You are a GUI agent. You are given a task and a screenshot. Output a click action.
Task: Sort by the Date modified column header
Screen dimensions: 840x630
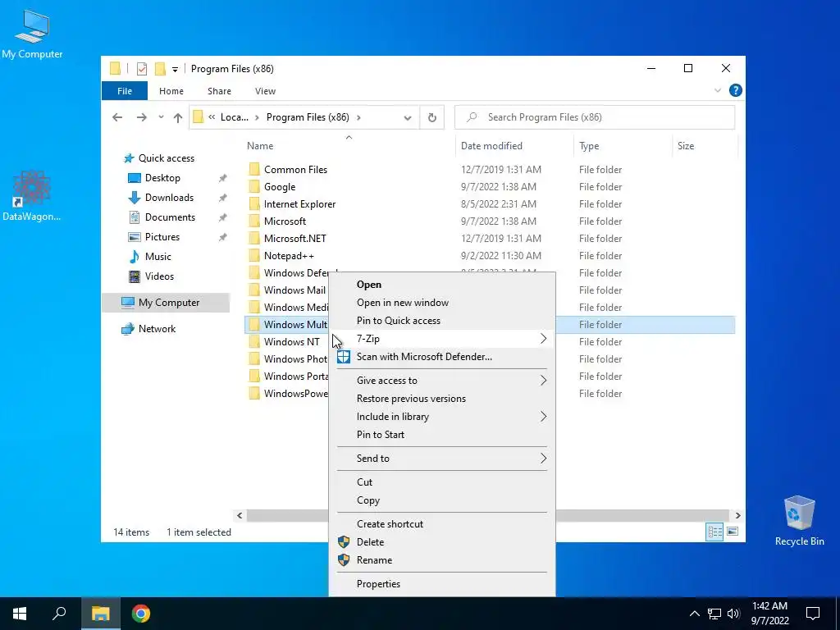point(514,146)
